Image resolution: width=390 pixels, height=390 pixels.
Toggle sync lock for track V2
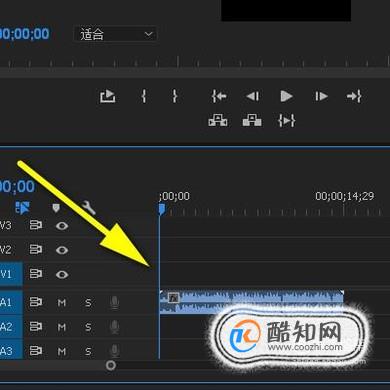pos(36,250)
